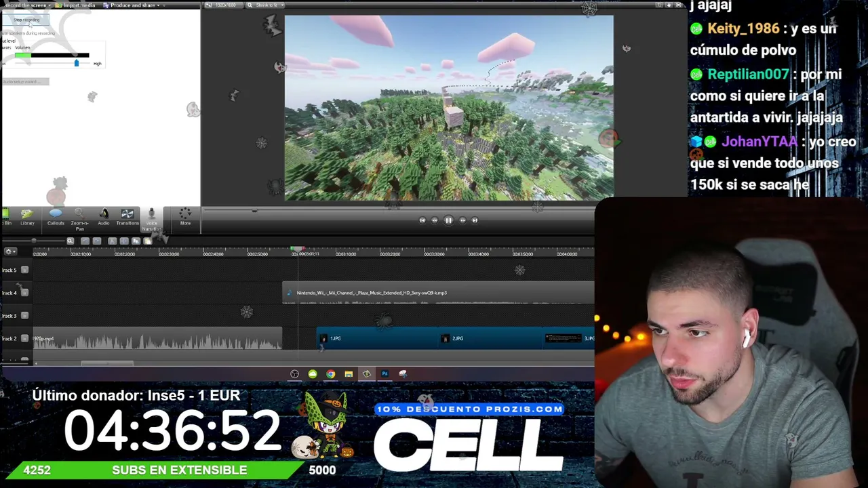This screenshot has height=488, width=868.
Task: Open the 1920x1080 editing dimensions button
Action: 225,5
